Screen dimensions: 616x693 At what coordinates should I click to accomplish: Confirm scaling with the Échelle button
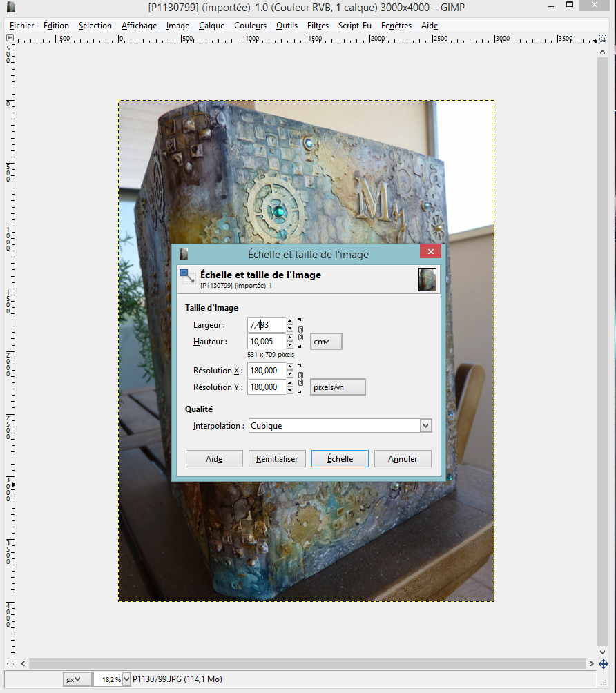click(x=340, y=459)
